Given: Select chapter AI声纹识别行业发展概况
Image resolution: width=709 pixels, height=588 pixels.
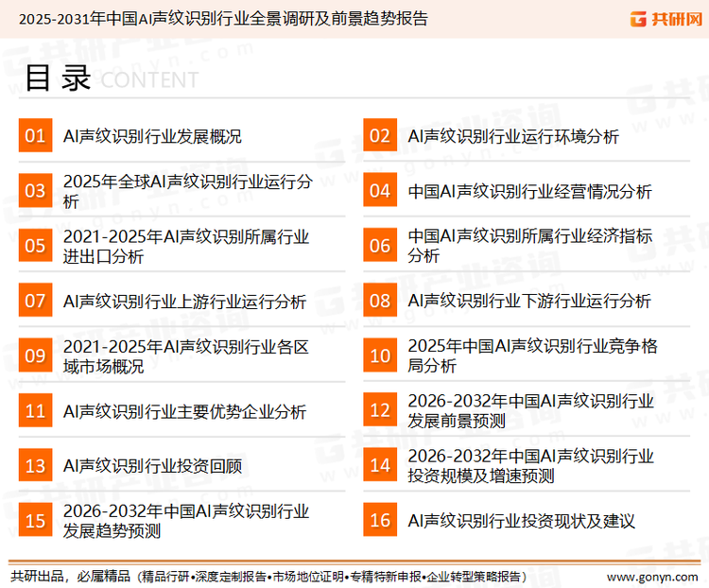Looking at the screenshot, I should [152, 136].
